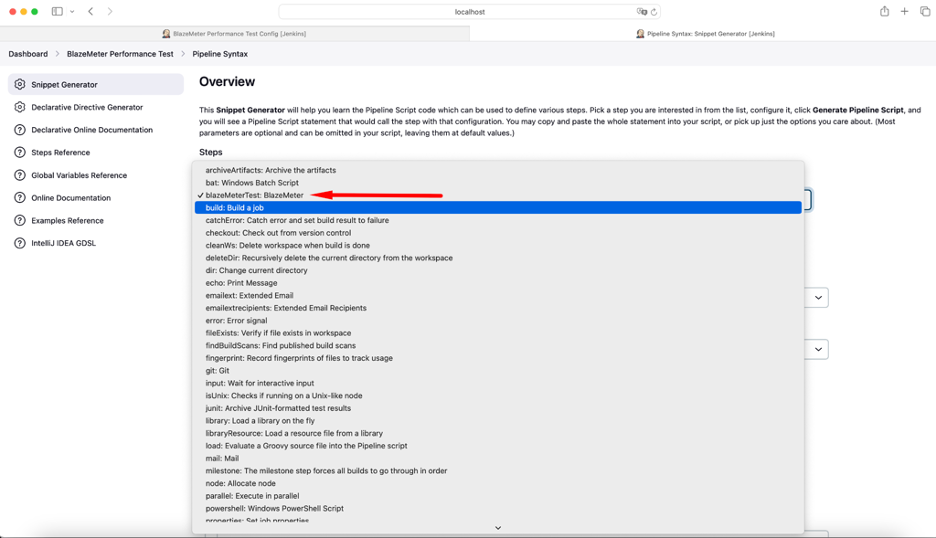The height and width of the screenshot is (538, 936).
Task: Click the Declarative Directive Generator gear icon
Action: 20,107
